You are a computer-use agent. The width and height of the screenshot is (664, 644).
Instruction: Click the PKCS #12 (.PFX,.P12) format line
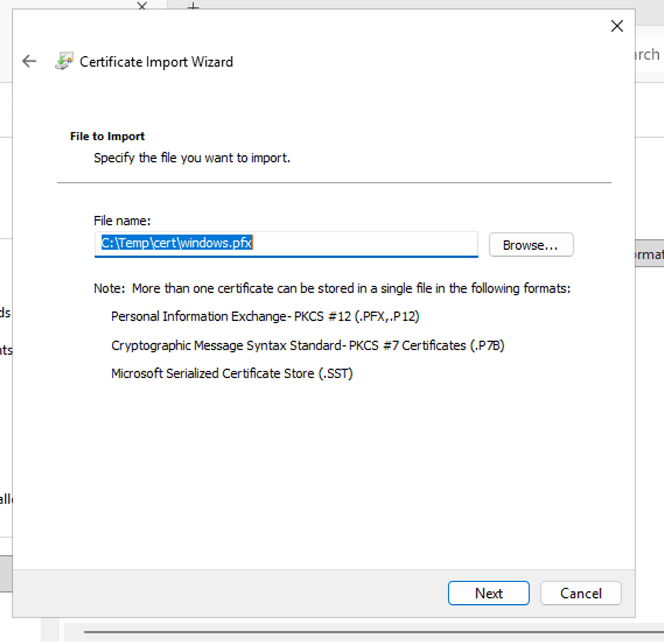[x=265, y=316]
